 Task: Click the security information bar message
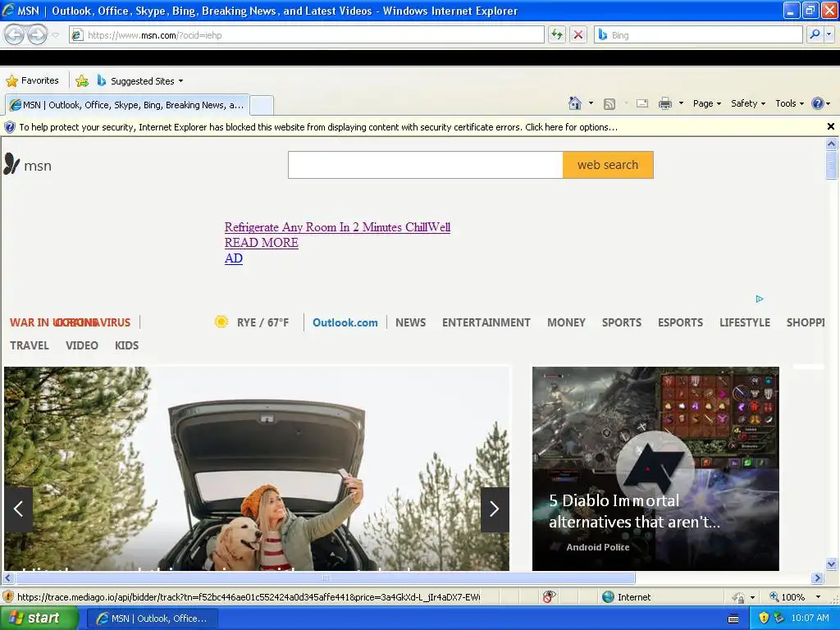318,127
